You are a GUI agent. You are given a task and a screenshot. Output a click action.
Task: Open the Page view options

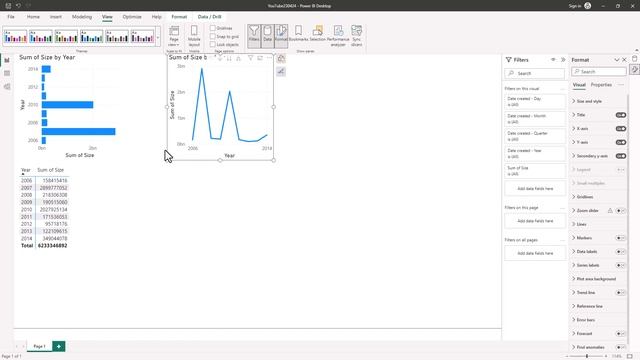[x=174, y=35]
